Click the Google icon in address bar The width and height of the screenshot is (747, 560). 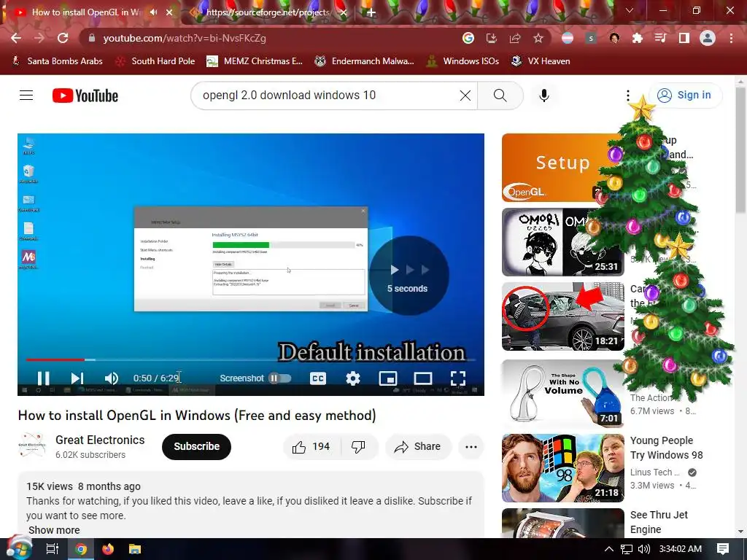[468, 38]
